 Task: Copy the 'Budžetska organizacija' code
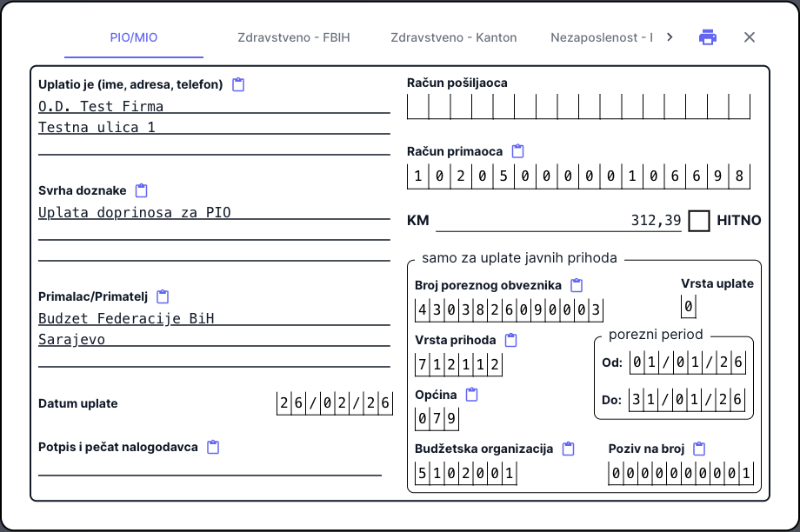569,449
